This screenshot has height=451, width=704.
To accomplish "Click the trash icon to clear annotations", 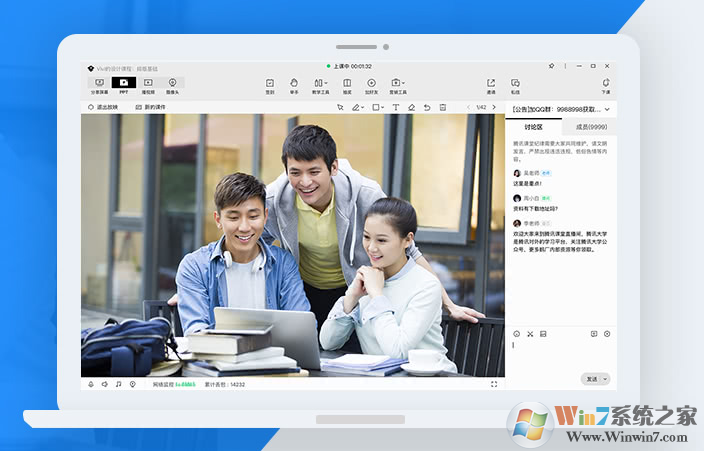I will [442, 107].
